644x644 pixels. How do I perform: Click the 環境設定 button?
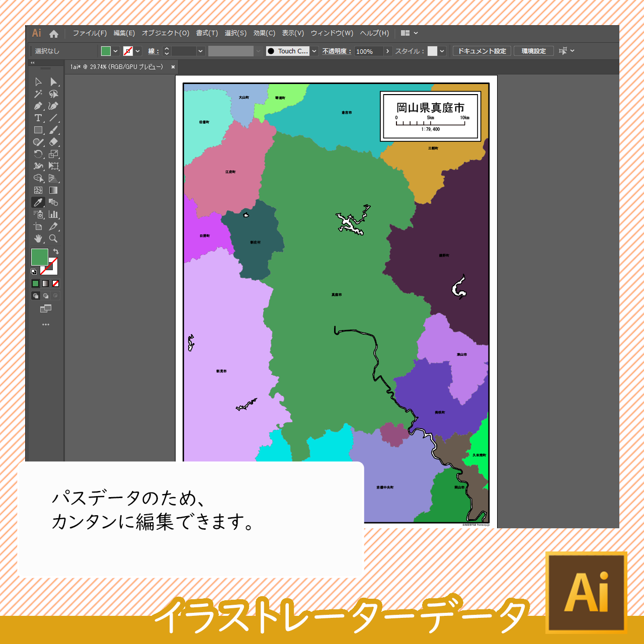[533, 51]
